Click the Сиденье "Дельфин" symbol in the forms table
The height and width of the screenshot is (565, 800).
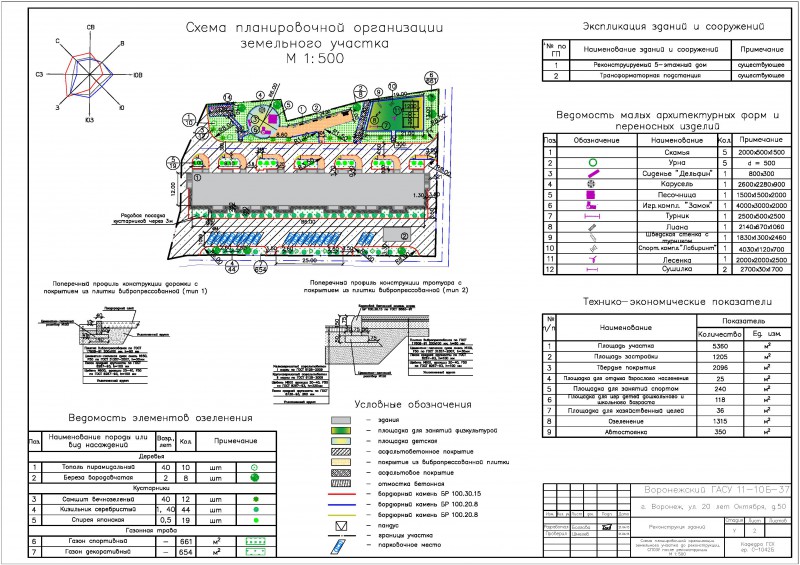tap(593, 174)
